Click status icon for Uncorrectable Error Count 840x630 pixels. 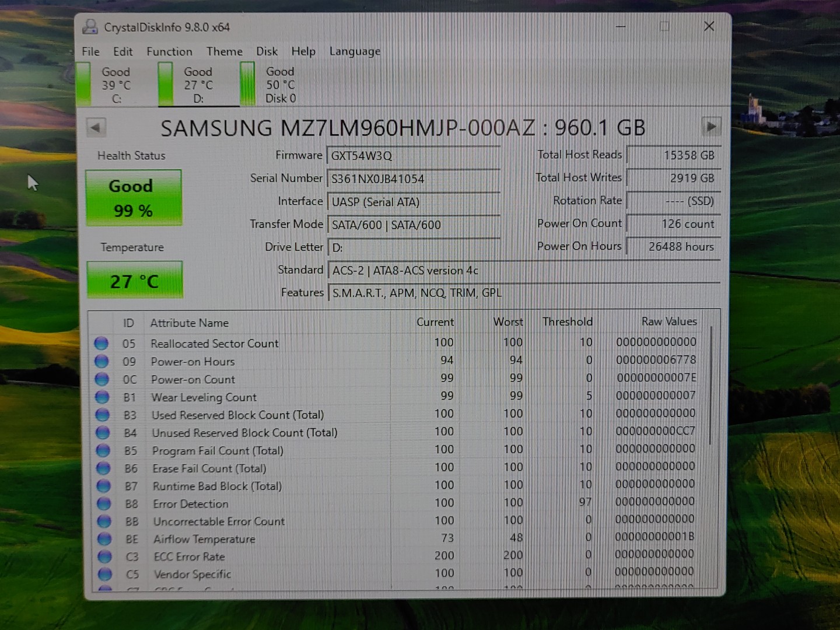tap(104, 521)
